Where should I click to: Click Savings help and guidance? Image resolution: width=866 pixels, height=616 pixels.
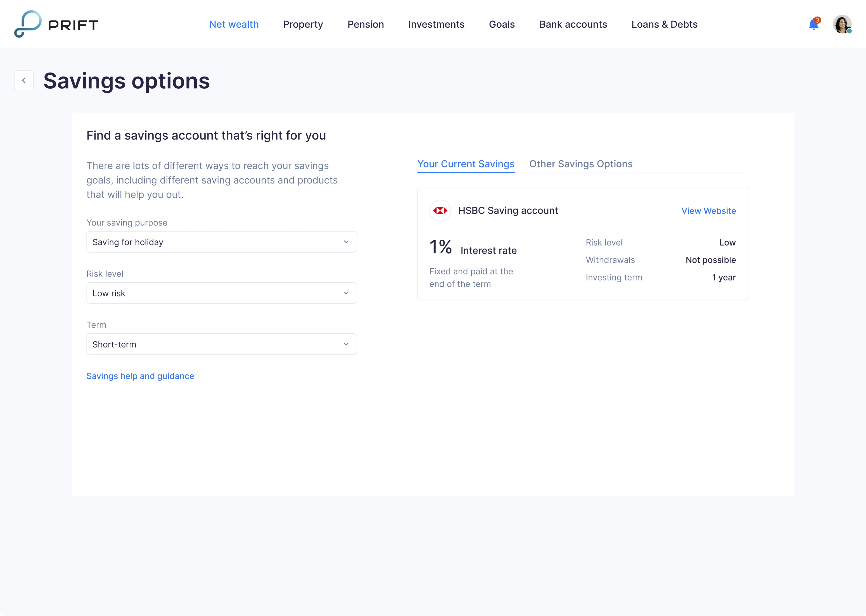tap(140, 376)
